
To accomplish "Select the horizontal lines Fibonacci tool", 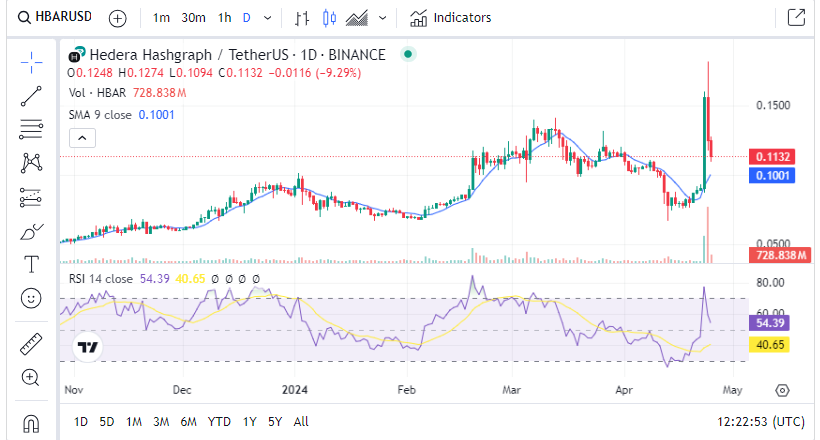I will click(x=31, y=129).
